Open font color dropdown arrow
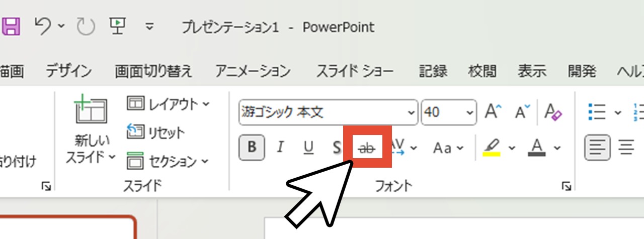The image size is (644, 239). pyautogui.click(x=557, y=148)
